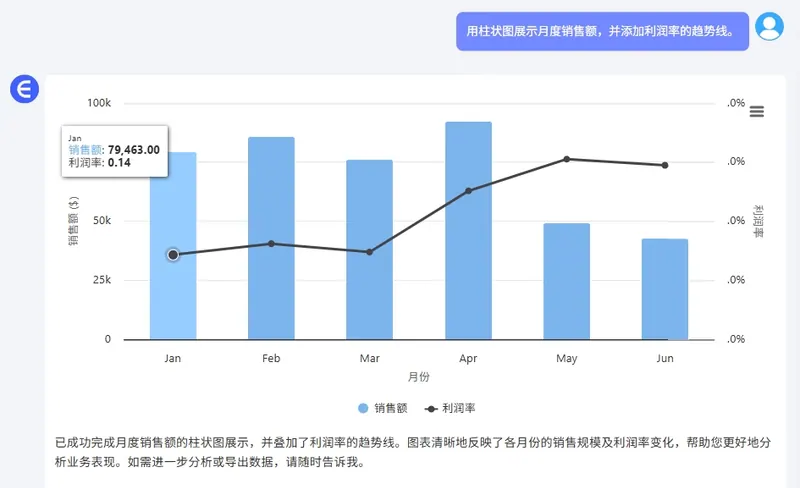The image size is (800, 488).
Task: Click the May peak profit rate point
Action: coord(566,159)
